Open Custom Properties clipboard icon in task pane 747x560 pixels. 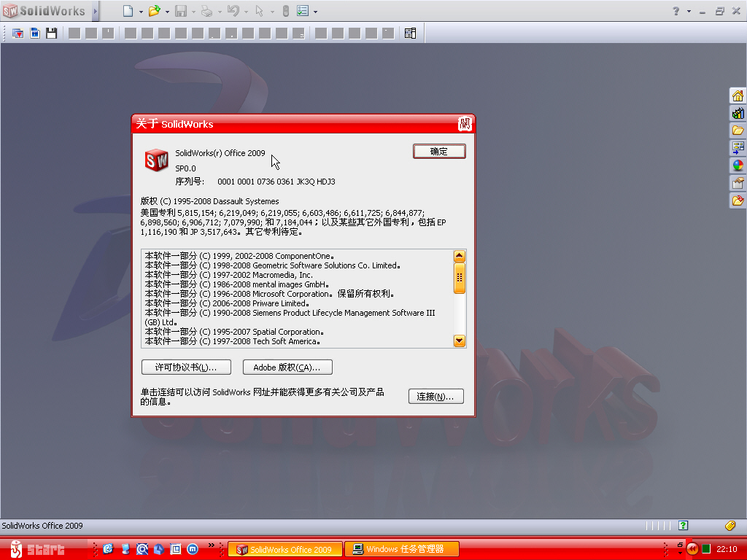tap(738, 183)
